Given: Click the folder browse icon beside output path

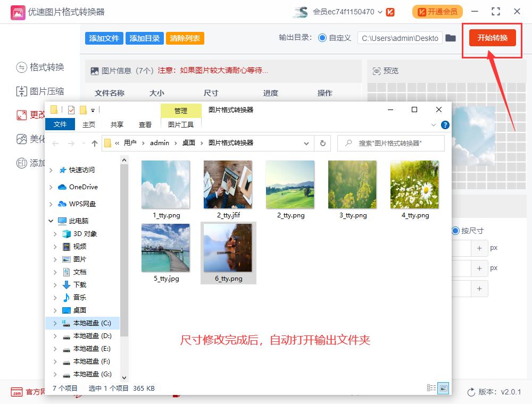Looking at the screenshot, I should [x=450, y=38].
